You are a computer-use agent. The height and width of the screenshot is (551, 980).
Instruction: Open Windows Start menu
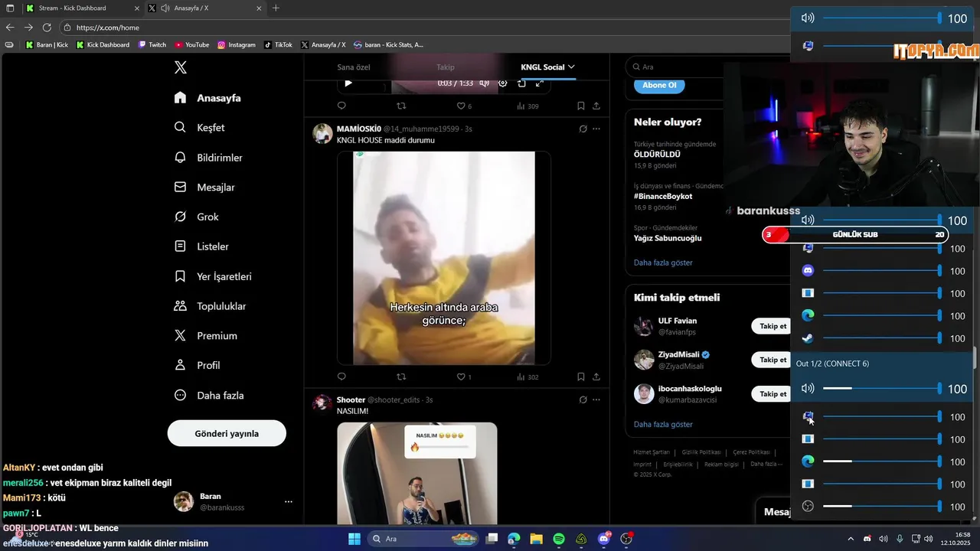click(x=354, y=539)
